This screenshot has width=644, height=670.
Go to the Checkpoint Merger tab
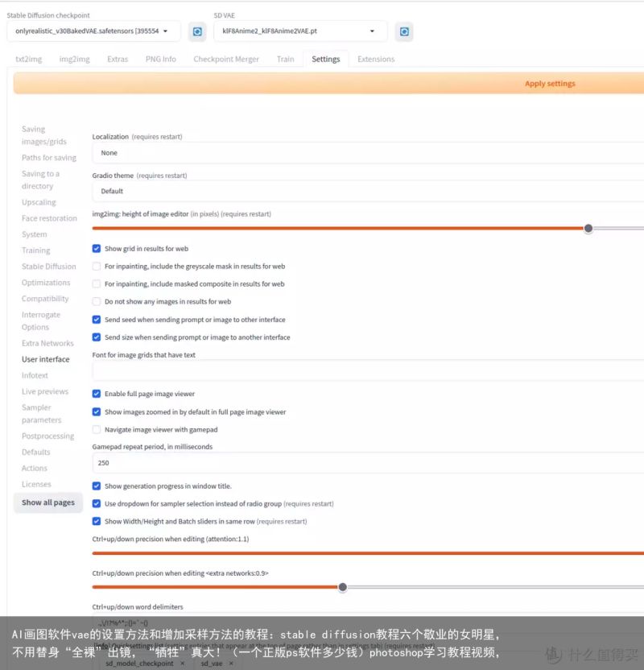226,59
